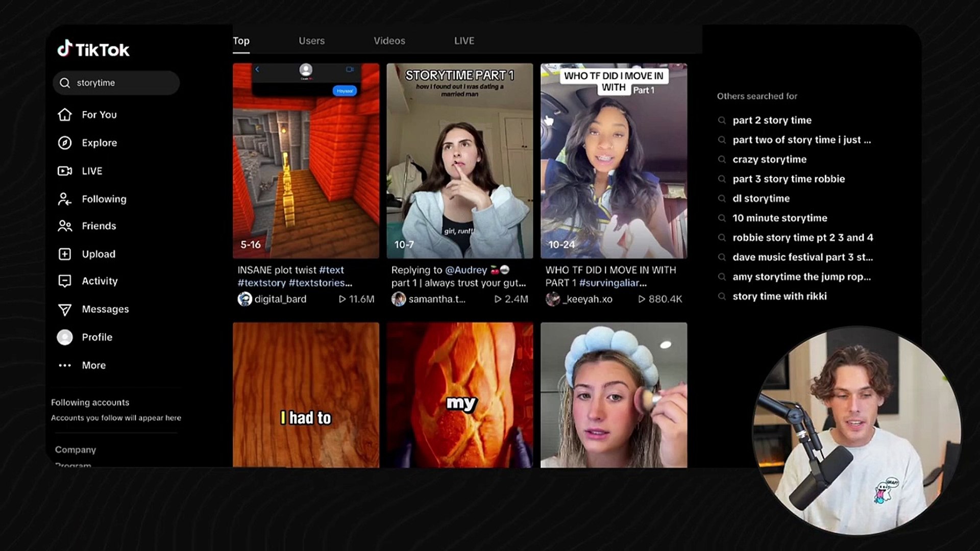Viewport: 980px width, 551px height.
Task: Select the For You home icon
Action: (x=65, y=115)
